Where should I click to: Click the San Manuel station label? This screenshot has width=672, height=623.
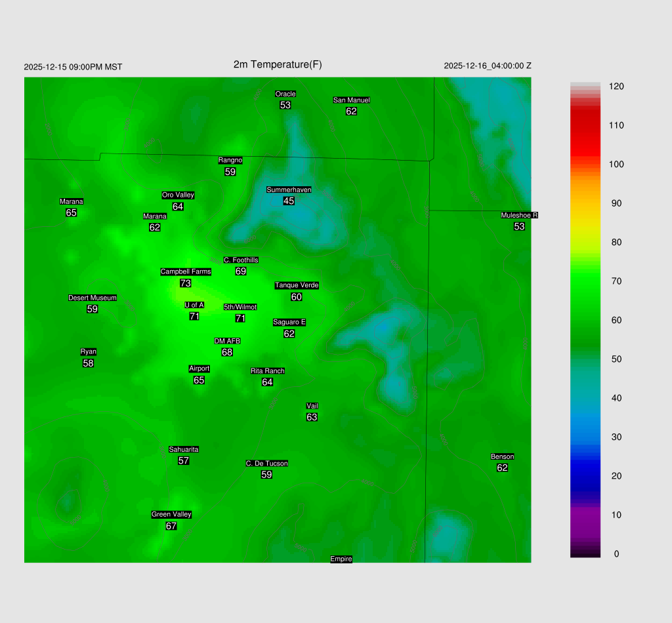pyautogui.click(x=351, y=100)
